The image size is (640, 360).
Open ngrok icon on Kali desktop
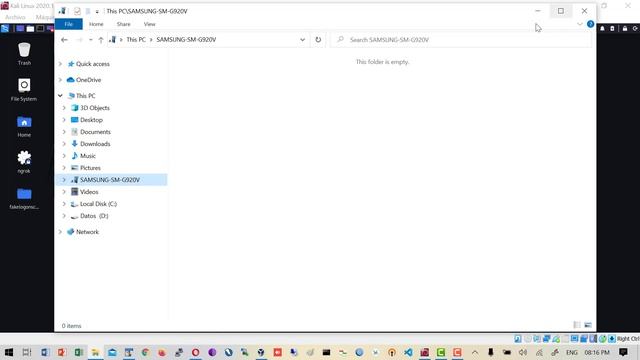coord(24,162)
